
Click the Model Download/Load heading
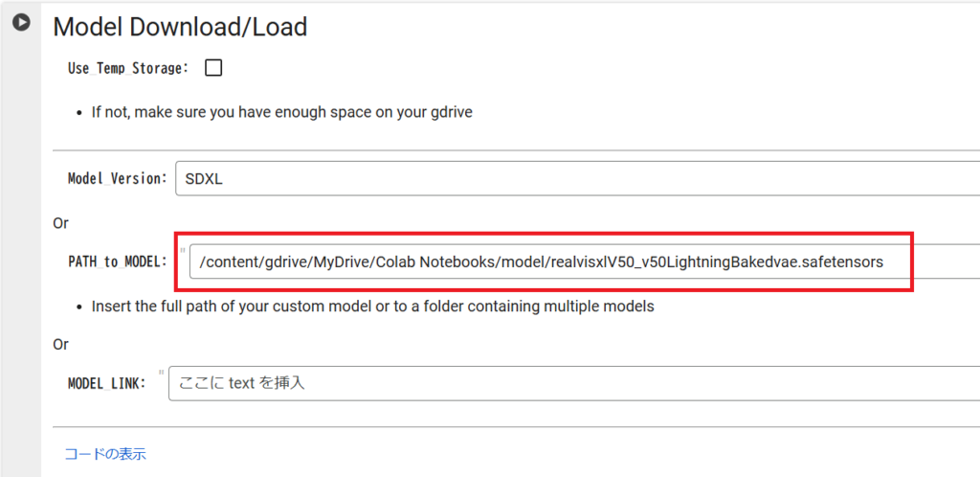(180, 27)
